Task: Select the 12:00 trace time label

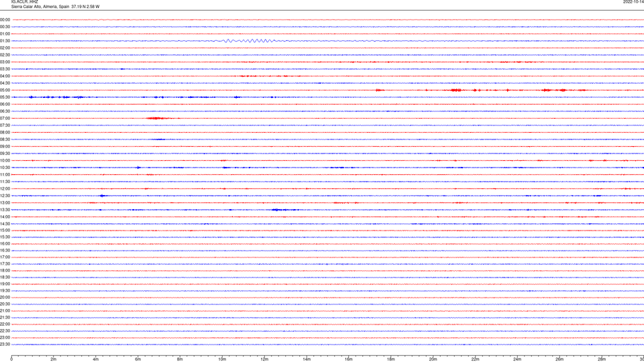Action: [x=5, y=189]
